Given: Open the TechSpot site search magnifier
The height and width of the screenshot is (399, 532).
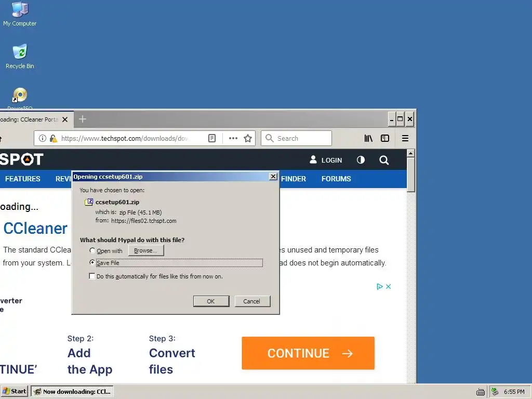Looking at the screenshot, I should click(x=384, y=160).
